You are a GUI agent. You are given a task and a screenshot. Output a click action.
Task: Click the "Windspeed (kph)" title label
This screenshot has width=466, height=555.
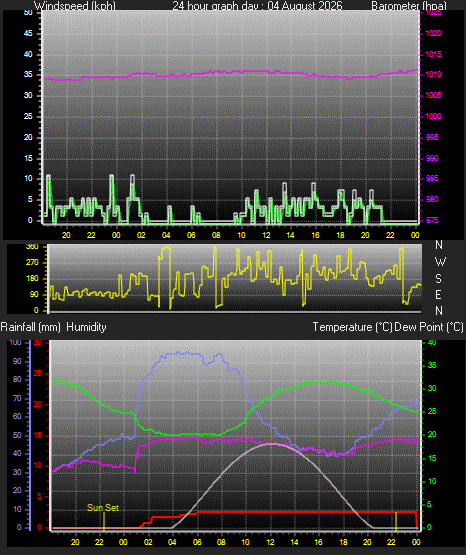(75, 6)
